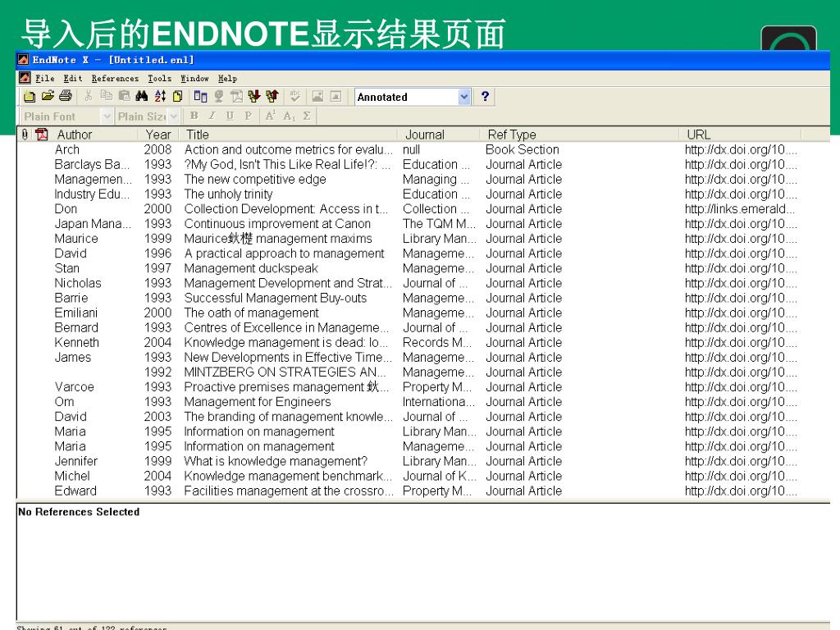The width and height of the screenshot is (840, 630).
Task: Click the Cut scissors icon
Action: coord(89,97)
